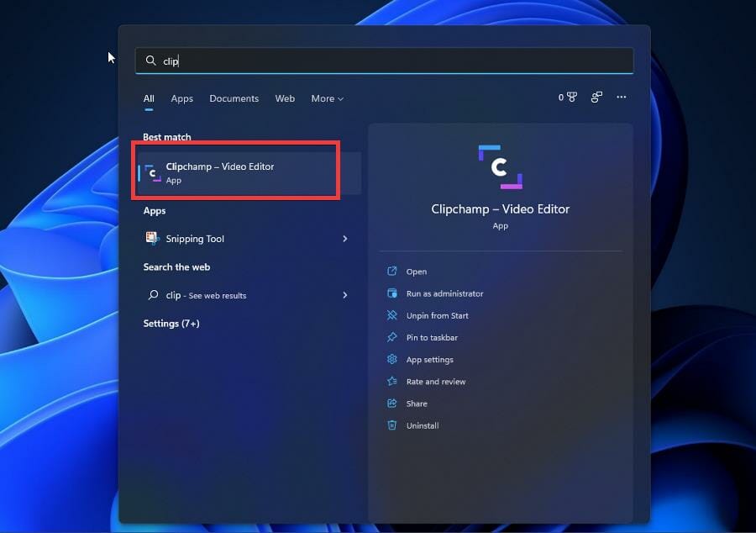Click the Unpin from Start pin icon

[x=392, y=315]
